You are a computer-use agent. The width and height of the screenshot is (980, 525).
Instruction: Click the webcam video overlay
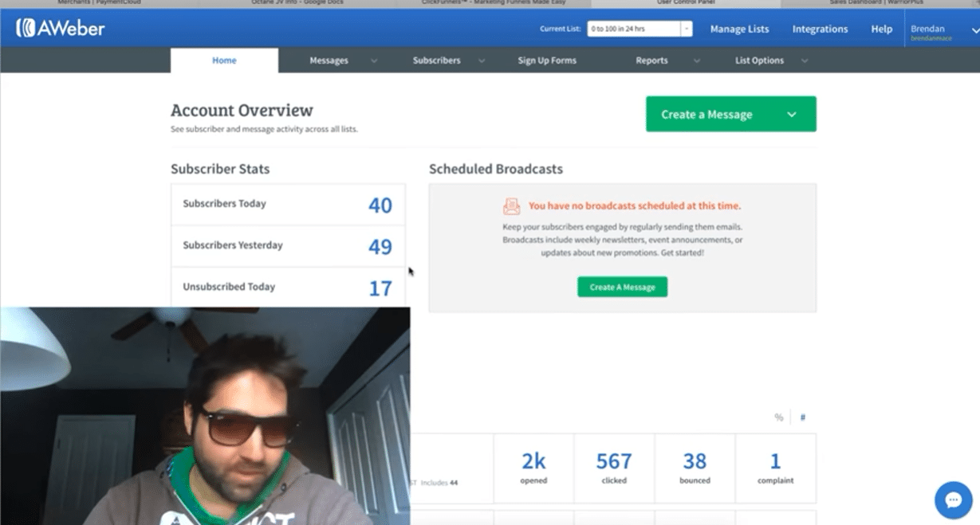coord(205,416)
